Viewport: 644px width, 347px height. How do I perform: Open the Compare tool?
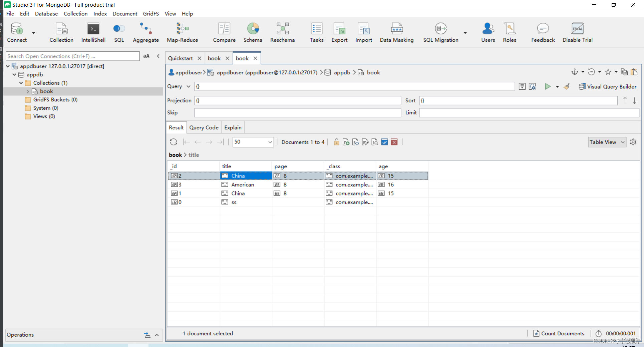click(224, 33)
